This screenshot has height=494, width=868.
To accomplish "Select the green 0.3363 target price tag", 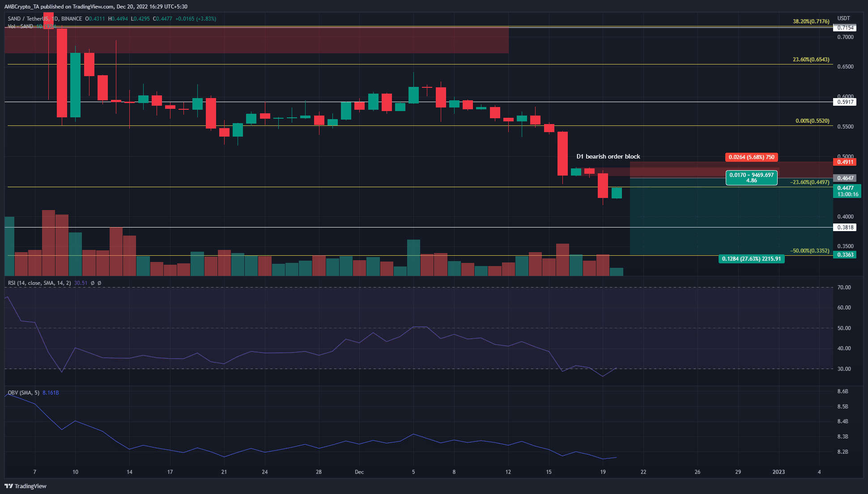I will [x=845, y=255].
